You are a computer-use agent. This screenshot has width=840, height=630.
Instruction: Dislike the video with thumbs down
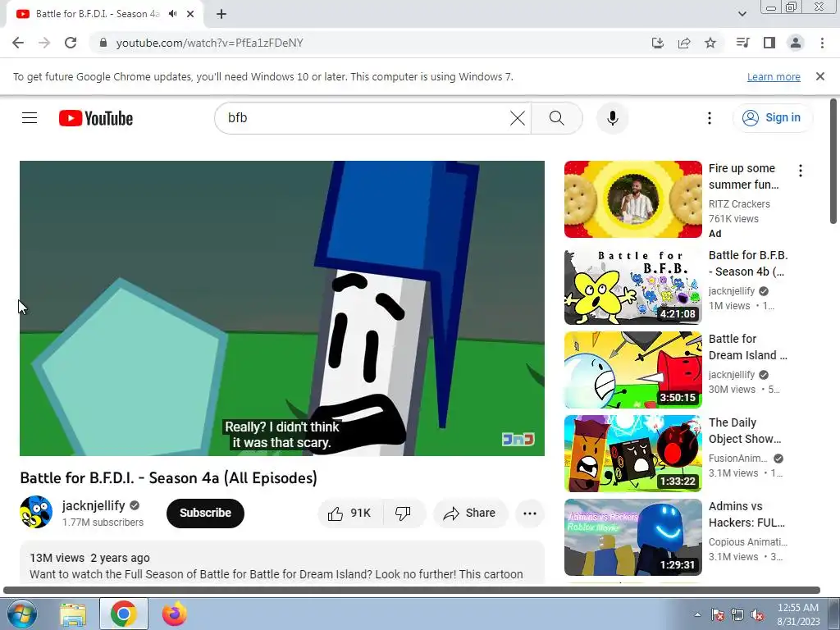point(404,514)
